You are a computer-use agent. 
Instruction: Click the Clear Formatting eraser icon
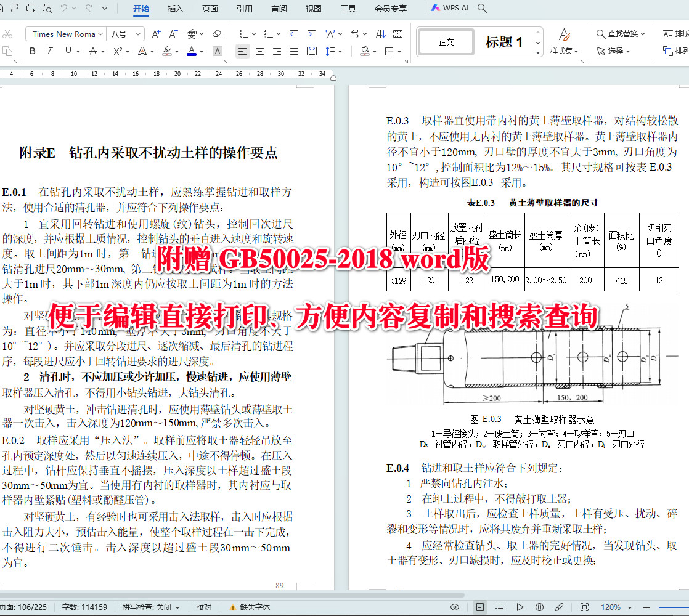[x=217, y=34]
